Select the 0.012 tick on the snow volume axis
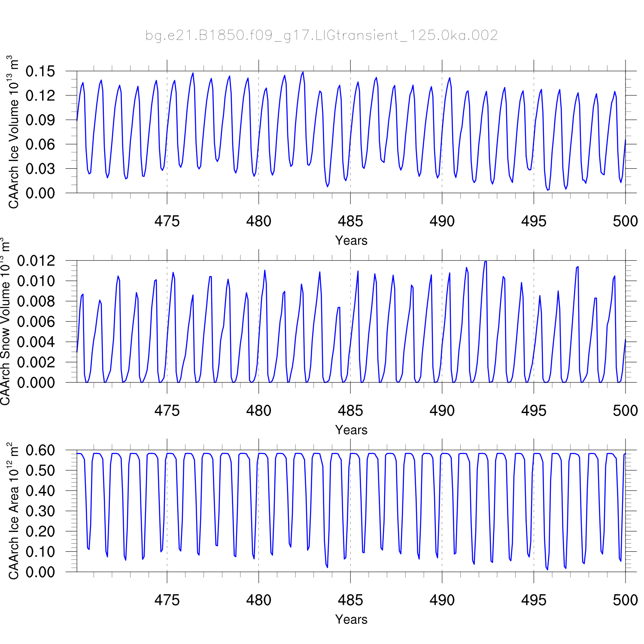The width and height of the screenshot is (644, 644). tap(36, 261)
